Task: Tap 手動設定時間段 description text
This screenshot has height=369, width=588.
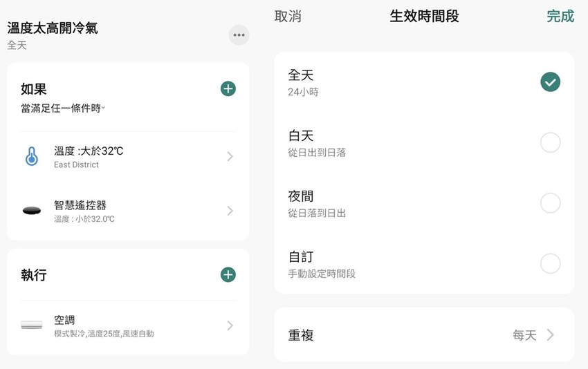Action: click(322, 274)
